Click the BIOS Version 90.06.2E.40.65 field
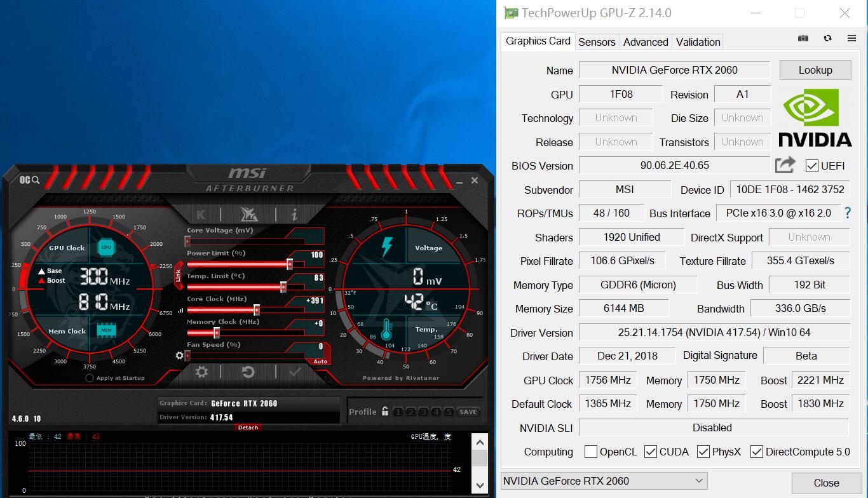Image resolution: width=868 pixels, height=498 pixels. pyautogui.click(x=674, y=165)
